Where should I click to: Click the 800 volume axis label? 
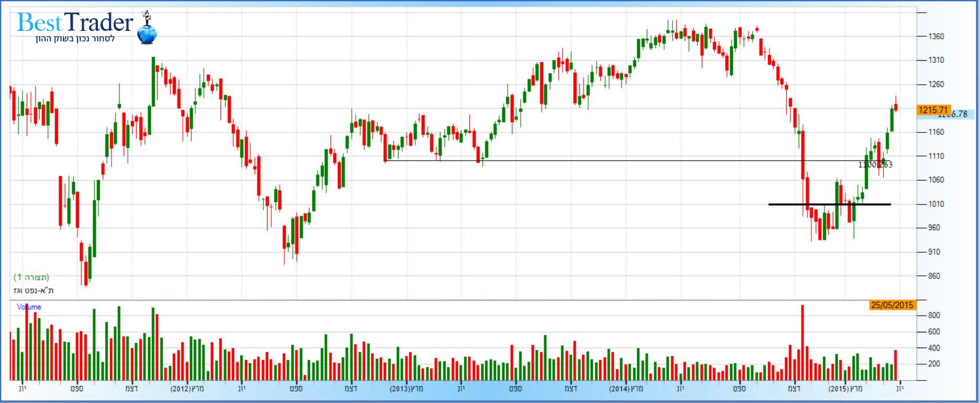point(934,315)
